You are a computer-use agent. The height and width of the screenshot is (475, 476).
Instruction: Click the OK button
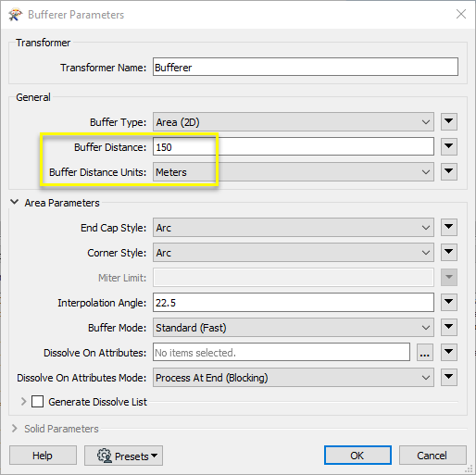(x=357, y=456)
